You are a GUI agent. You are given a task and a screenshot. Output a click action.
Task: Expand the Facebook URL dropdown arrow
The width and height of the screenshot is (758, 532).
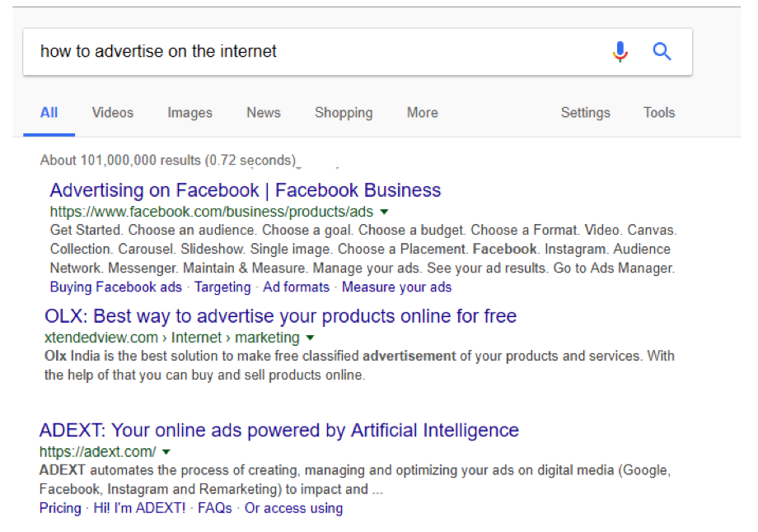385,212
